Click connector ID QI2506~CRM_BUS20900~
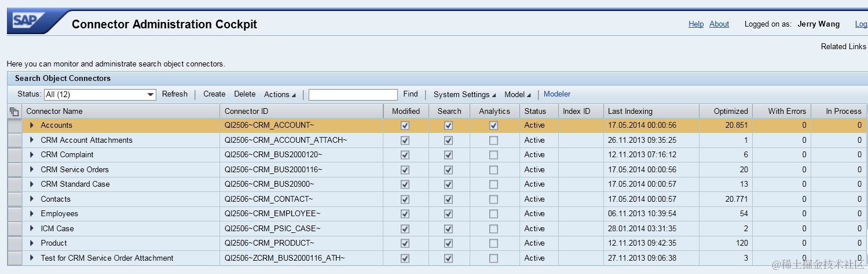The image size is (868, 274). [x=269, y=184]
